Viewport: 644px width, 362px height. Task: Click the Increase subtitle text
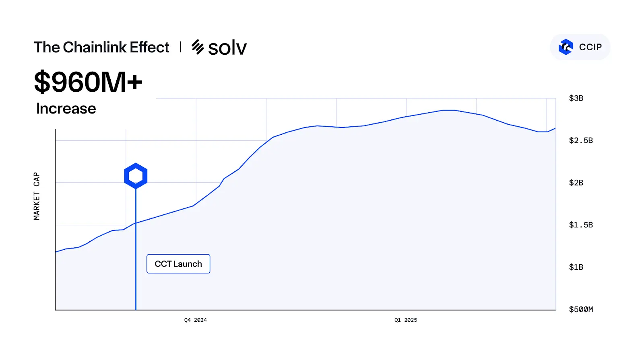66,109
